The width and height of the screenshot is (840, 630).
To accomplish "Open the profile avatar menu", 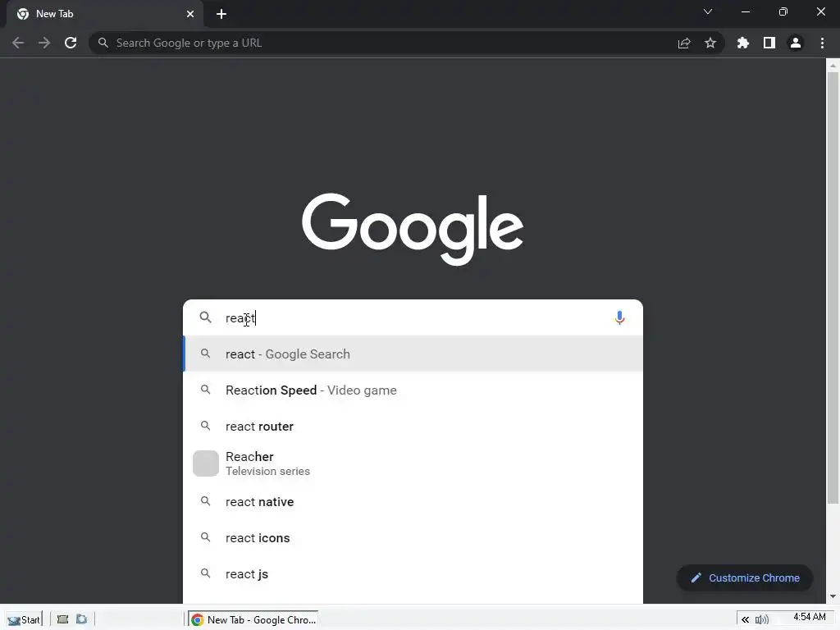I will [x=796, y=43].
